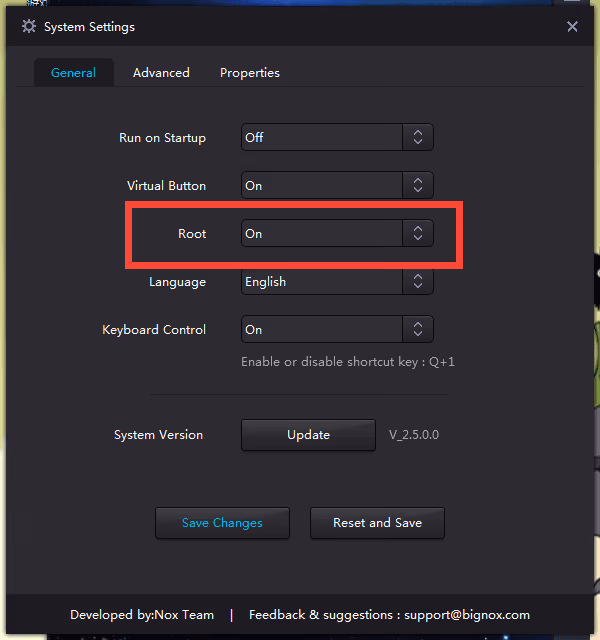Click the Developed by:Nox Team text
This screenshot has width=600, height=640.
point(142,615)
